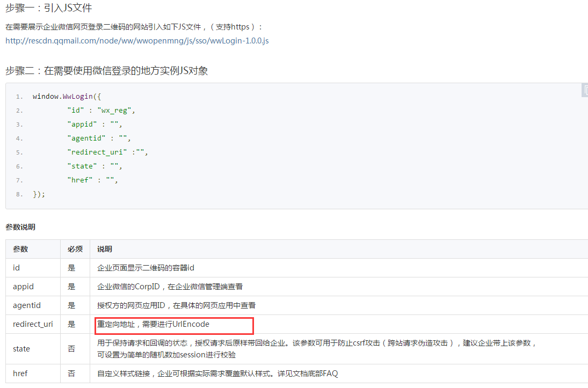Click the agentid row description text
Viewport: 588px width, 388px height.
tap(176, 305)
